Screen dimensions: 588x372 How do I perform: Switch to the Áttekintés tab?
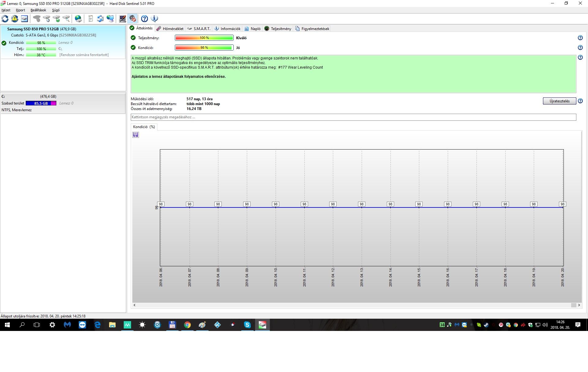(141, 28)
